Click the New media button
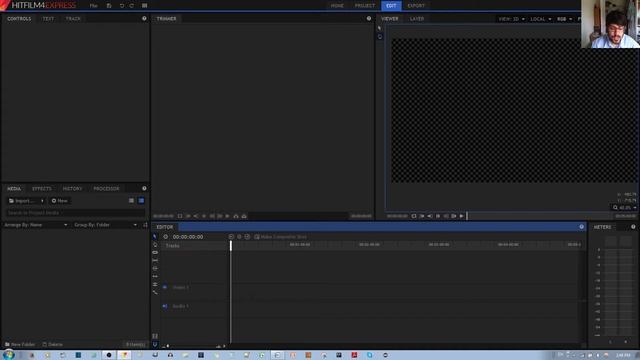Screen dimensions: 640x360 60,201
